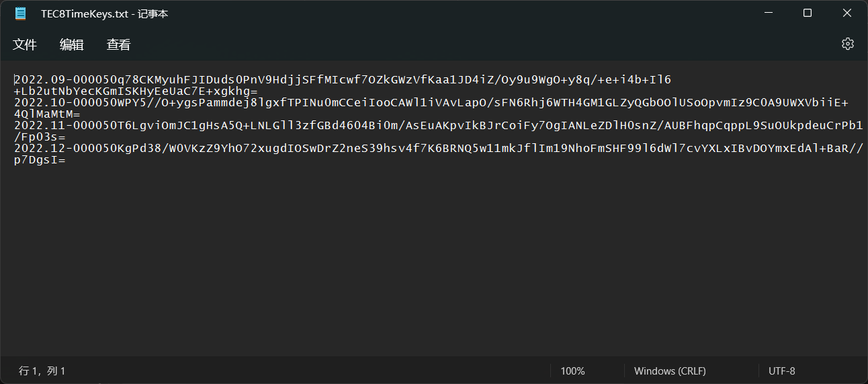Click the Notepad app icon in title bar
The width and height of the screenshot is (868, 384).
[21, 13]
